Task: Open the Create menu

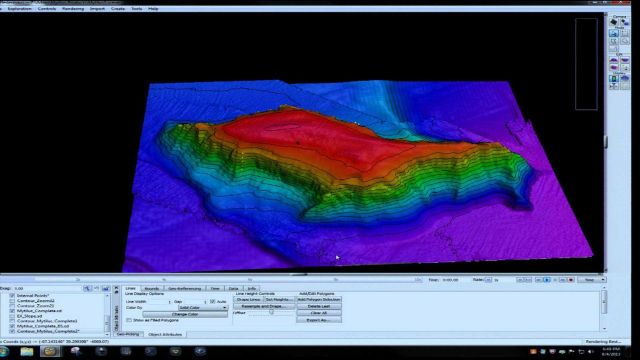Action: 118,9
